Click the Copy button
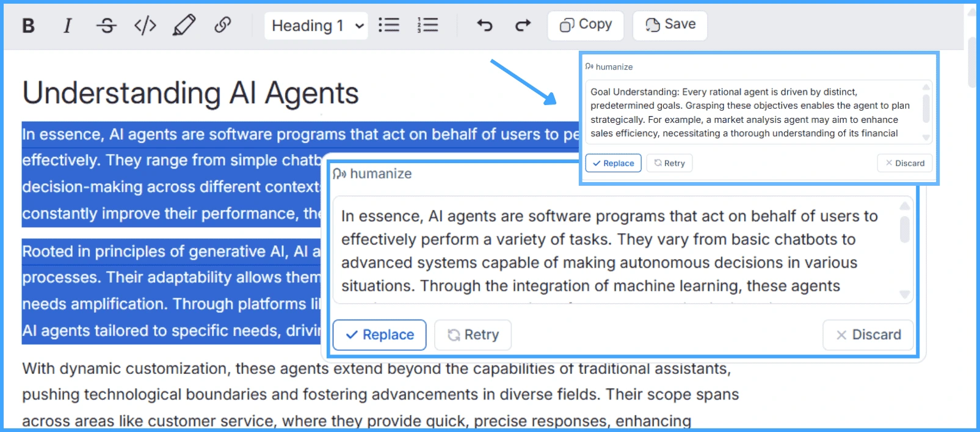980x432 pixels. coord(586,25)
